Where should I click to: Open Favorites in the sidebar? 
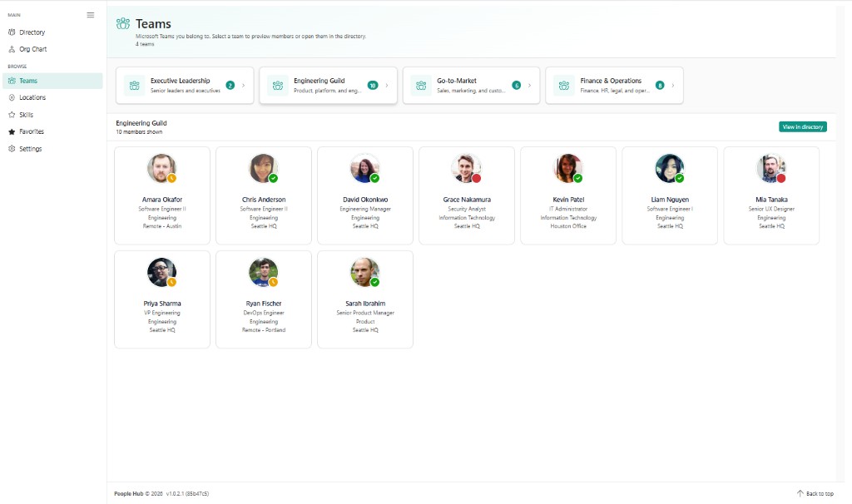[x=52, y=131]
